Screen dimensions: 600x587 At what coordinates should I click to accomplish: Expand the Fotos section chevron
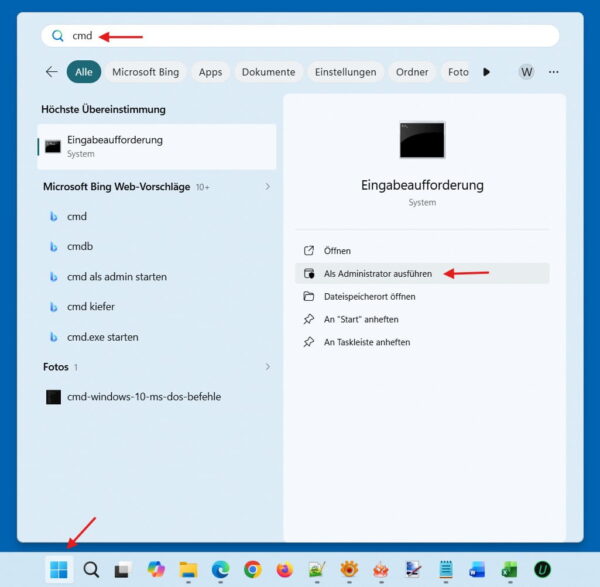(267, 367)
